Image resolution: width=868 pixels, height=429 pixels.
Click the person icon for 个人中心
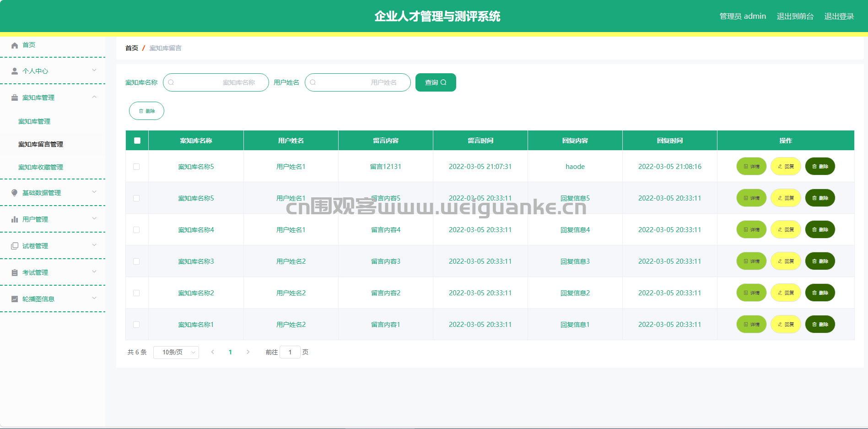coord(15,71)
